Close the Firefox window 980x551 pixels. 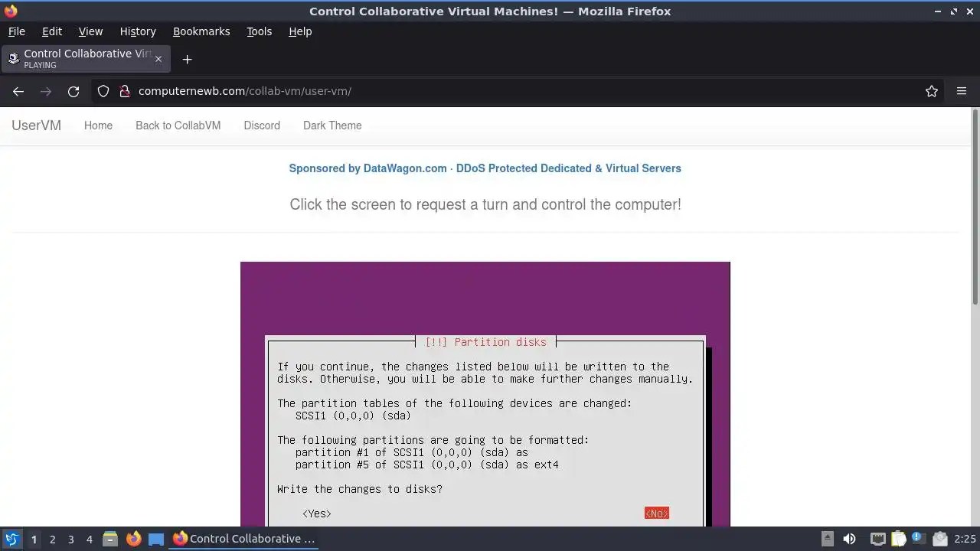point(970,11)
